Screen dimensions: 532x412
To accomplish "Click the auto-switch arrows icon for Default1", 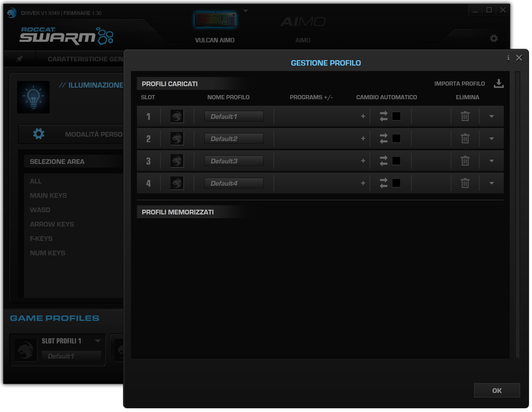I will click(384, 116).
